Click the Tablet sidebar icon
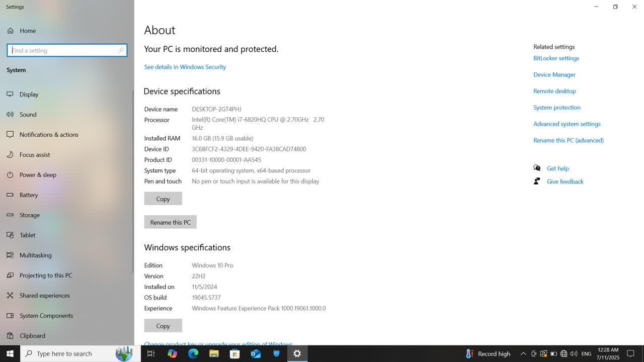Viewport: 644px width, 362px height. 10,235
